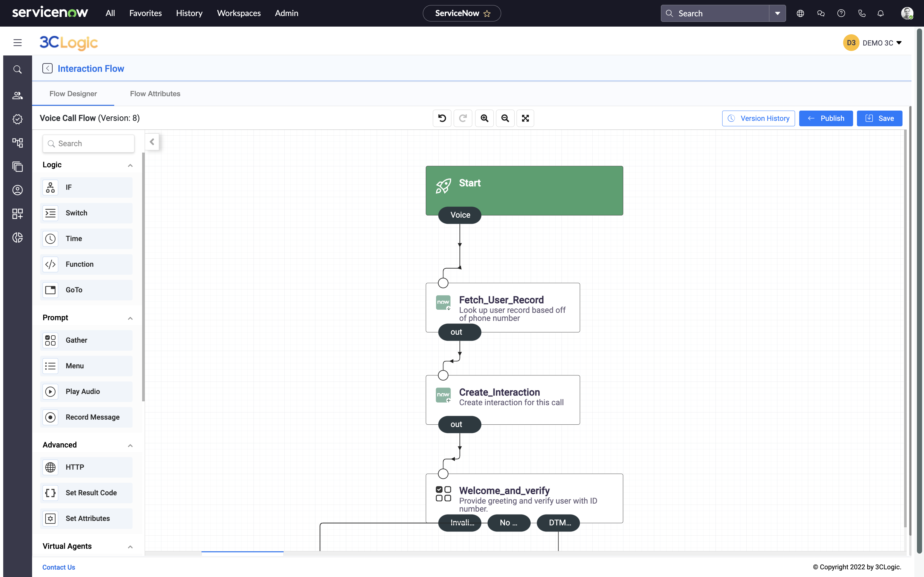Click the Function logic node icon

click(51, 264)
